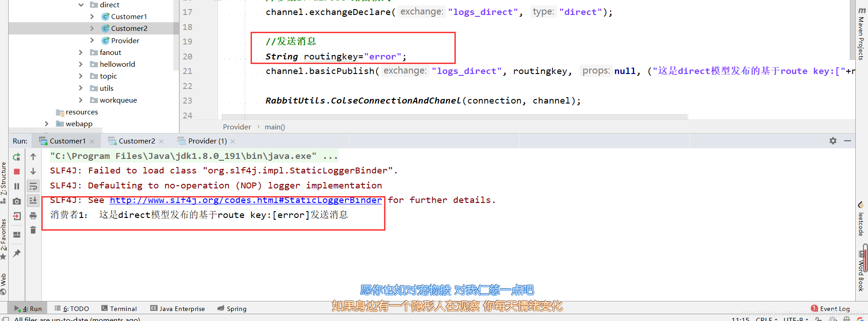This screenshot has width=868, height=321.
Task: Expand the Customer2 class node
Action: click(x=92, y=28)
